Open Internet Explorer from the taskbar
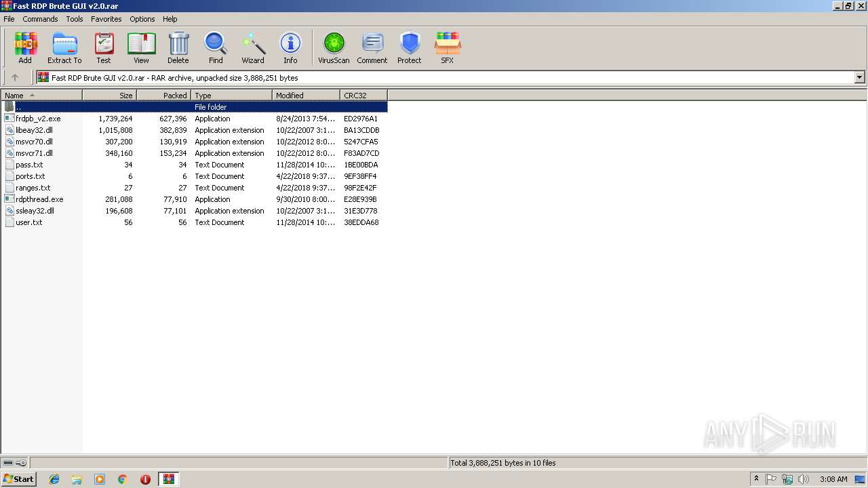 pyautogui.click(x=54, y=479)
